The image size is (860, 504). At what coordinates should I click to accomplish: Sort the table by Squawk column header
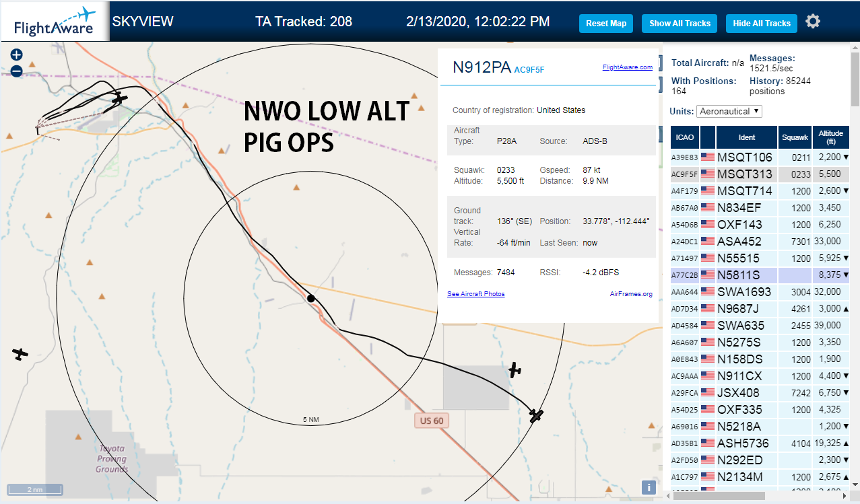click(795, 137)
